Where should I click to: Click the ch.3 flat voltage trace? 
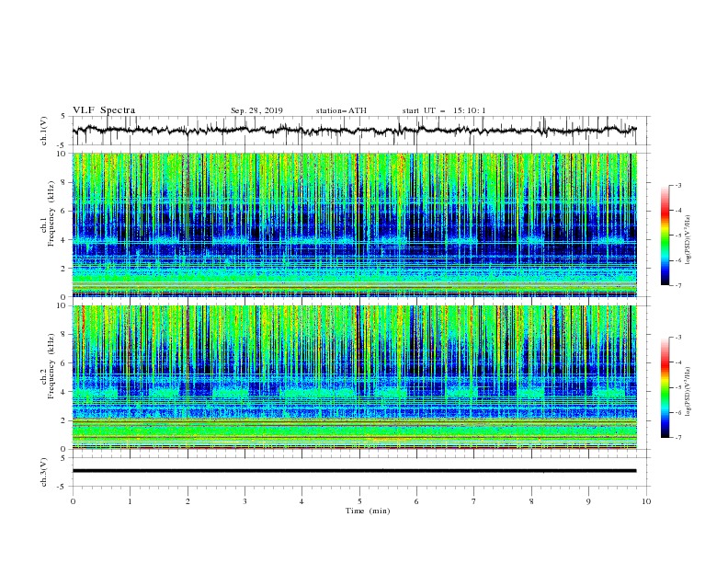coord(354,471)
